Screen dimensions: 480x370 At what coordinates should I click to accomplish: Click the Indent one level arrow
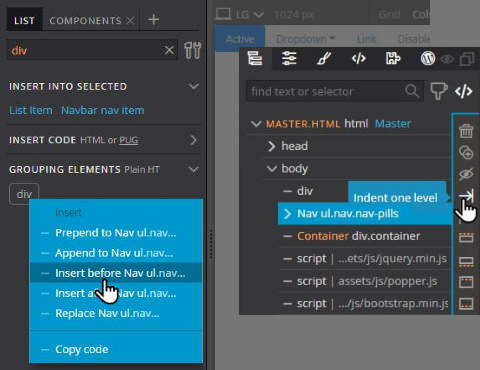pos(466,196)
